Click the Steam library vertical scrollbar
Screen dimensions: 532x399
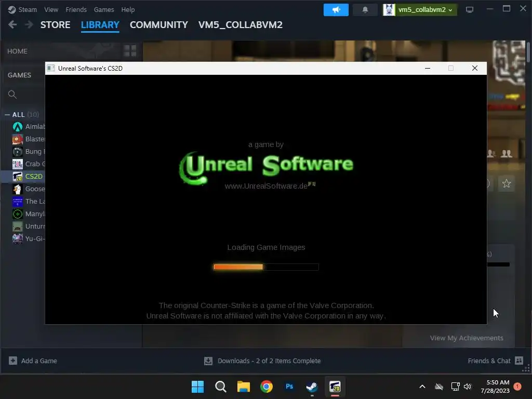tap(528, 51)
